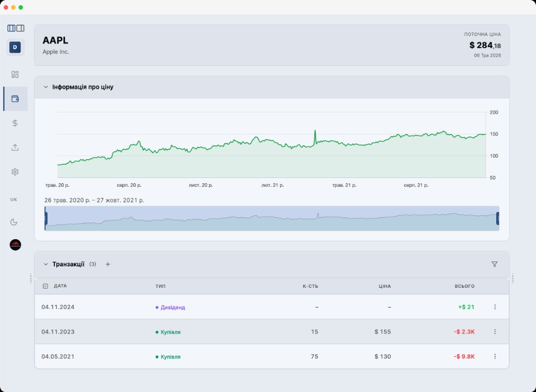Collapse the Інформація про ціну section
The width and height of the screenshot is (536, 392).
coord(46,87)
